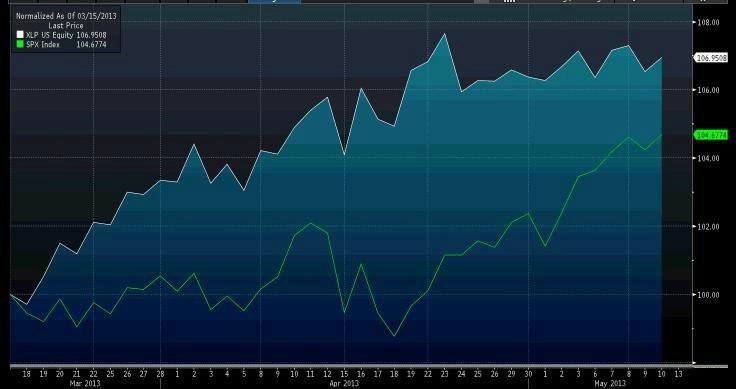Click the last date 13 on the time axis
Screen dimensions: 736x389
[678, 374]
